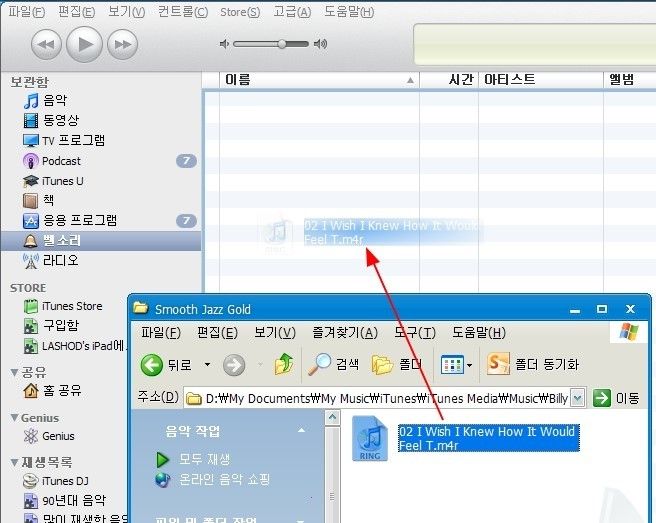The width and height of the screenshot is (656, 523).
Task: Open the 보기(V) menu in iTunes
Action: coord(126,12)
